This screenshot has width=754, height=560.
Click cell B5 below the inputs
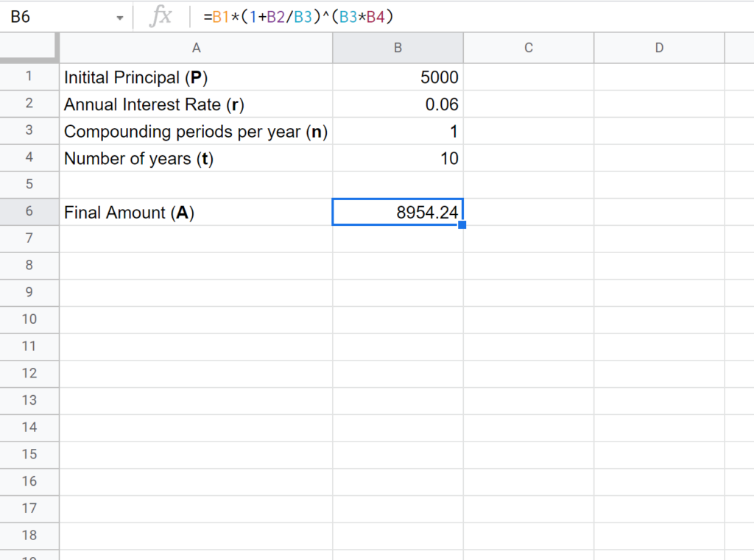(x=398, y=184)
